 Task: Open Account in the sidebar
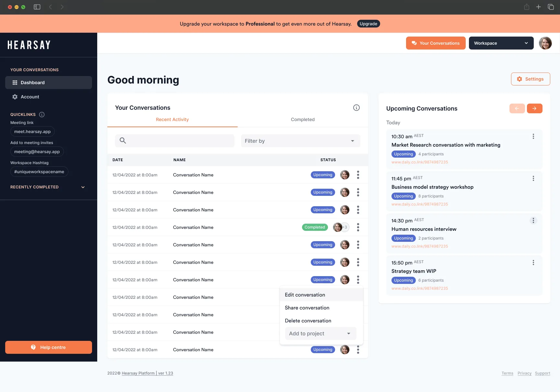(49, 97)
